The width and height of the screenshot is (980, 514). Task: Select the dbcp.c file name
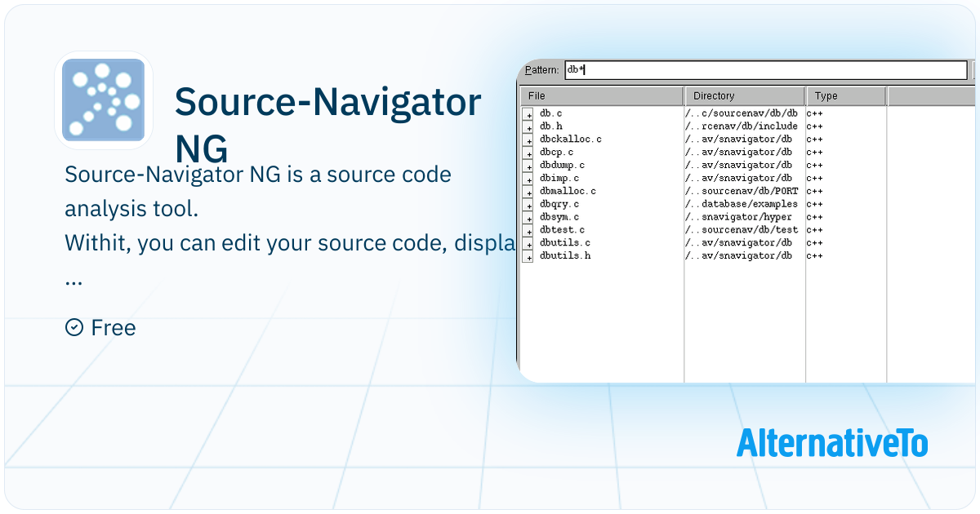(x=556, y=153)
